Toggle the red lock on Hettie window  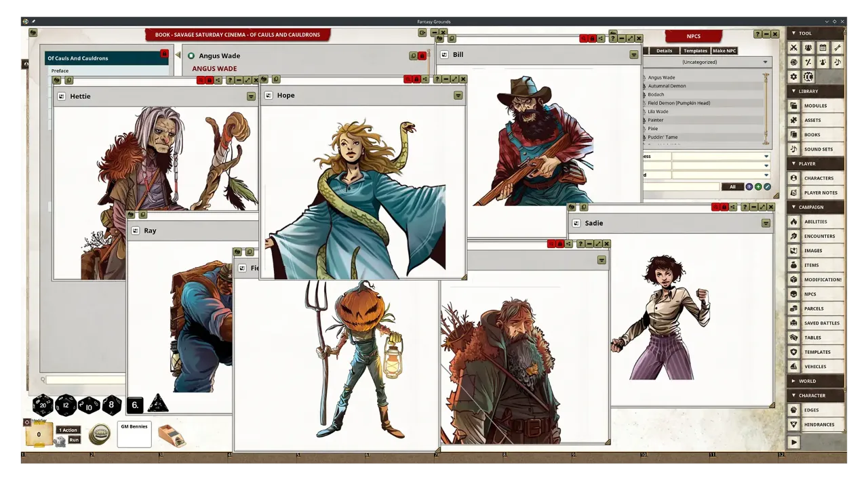(x=209, y=81)
